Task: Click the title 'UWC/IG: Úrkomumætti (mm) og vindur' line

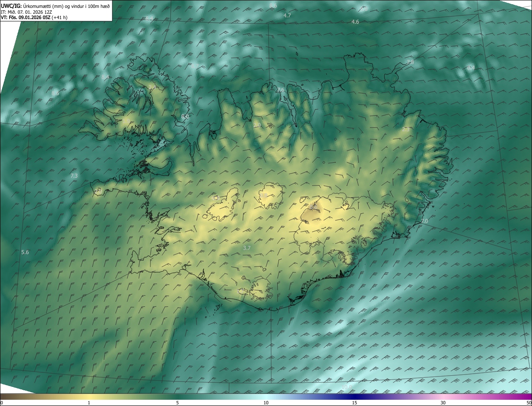Action: click(x=55, y=6)
